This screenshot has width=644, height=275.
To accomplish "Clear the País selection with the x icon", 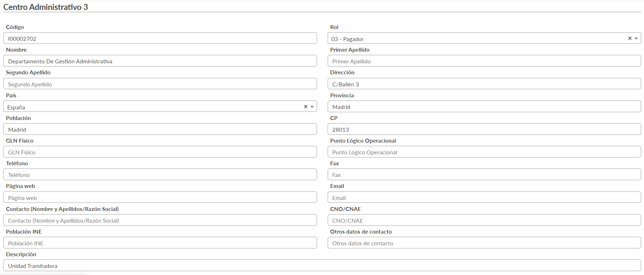I will [x=305, y=107].
